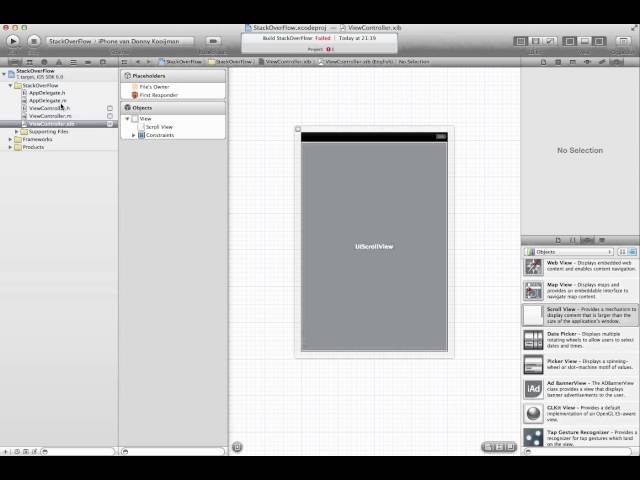Open the Objects library filter dropdown

pos(569,252)
